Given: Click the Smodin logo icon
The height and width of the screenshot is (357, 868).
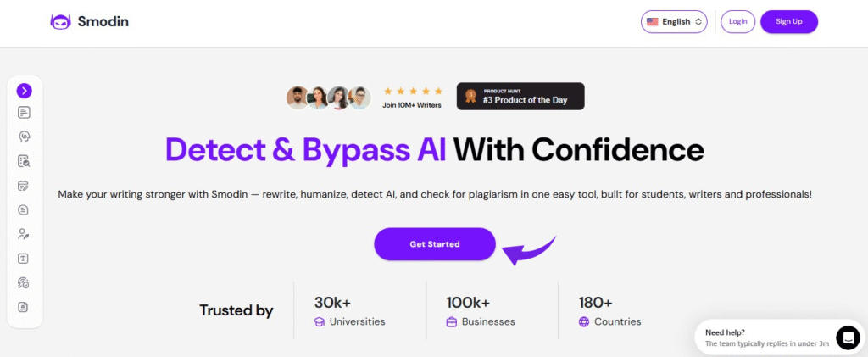Looking at the screenshot, I should (x=60, y=21).
